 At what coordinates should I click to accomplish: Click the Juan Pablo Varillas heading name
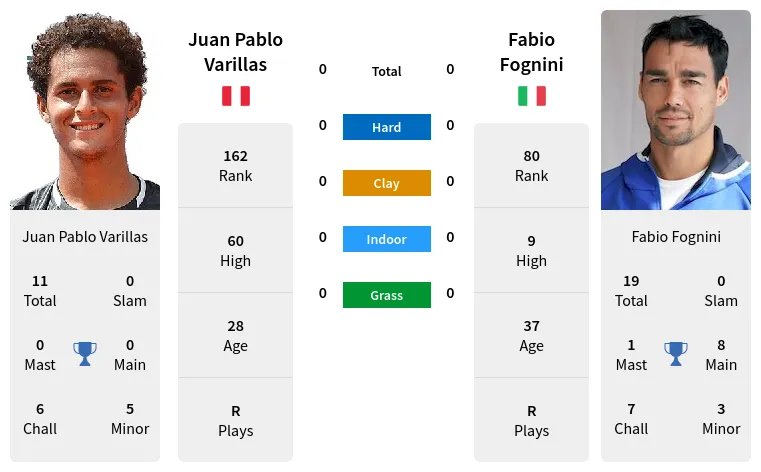tap(236, 52)
